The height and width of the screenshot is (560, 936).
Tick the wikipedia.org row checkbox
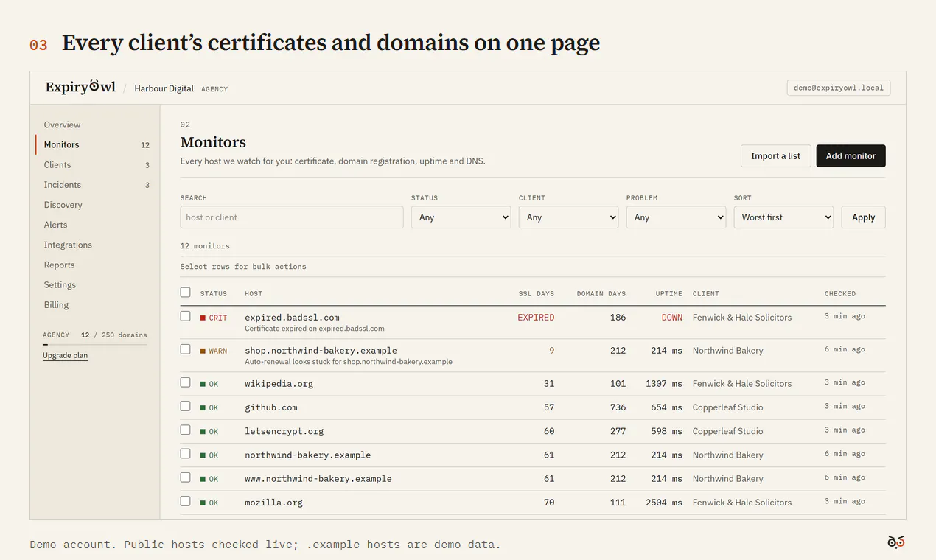click(185, 382)
